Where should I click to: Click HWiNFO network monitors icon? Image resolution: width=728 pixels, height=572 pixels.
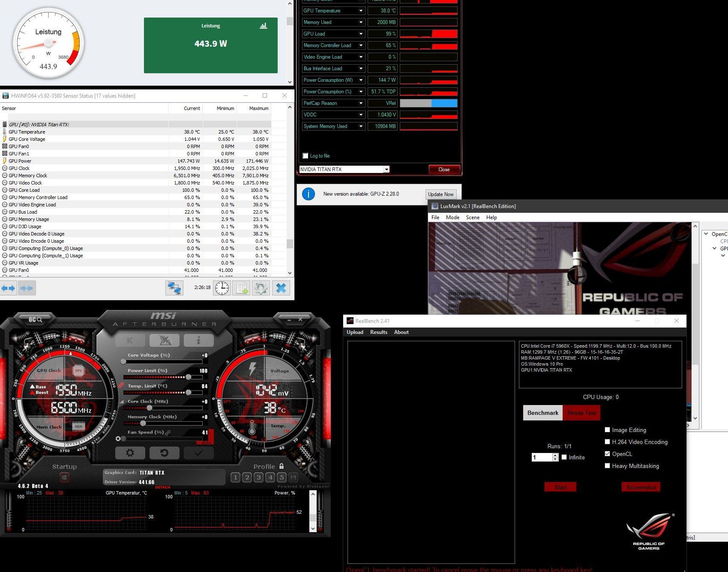[174, 288]
